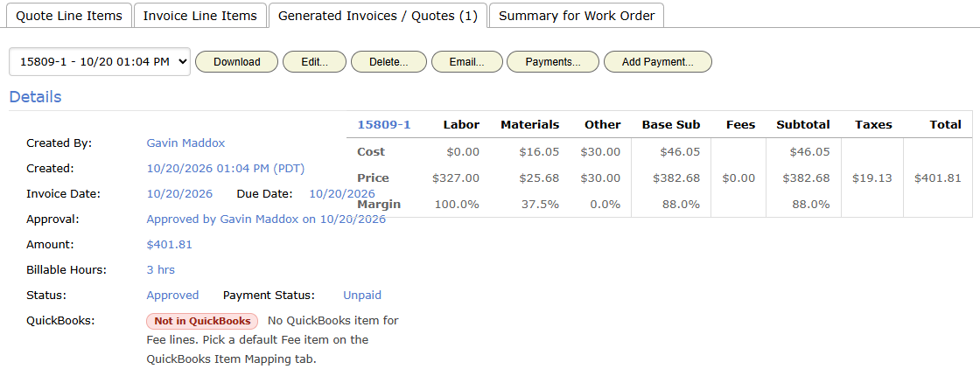The width and height of the screenshot is (980, 376).
Task: Click Approved by Gavin Maddox on 10/20/2026
Action: [x=266, y=219]
